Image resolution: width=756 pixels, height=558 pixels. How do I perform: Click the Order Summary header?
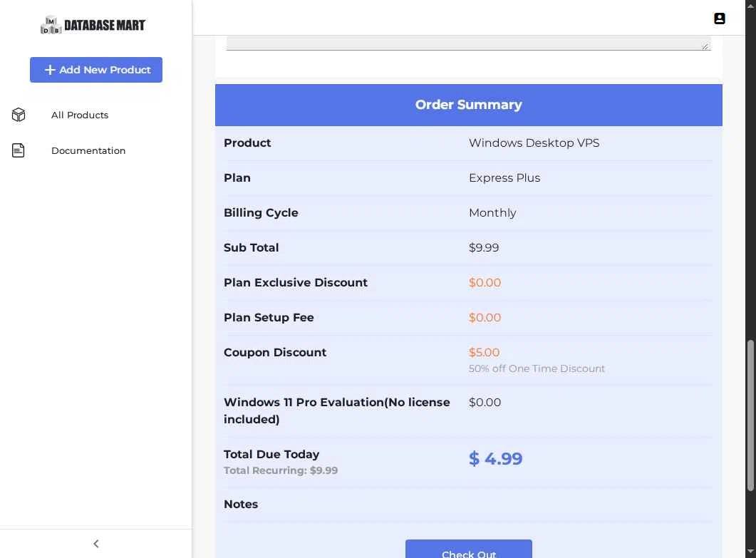click(x=468, y=105)
